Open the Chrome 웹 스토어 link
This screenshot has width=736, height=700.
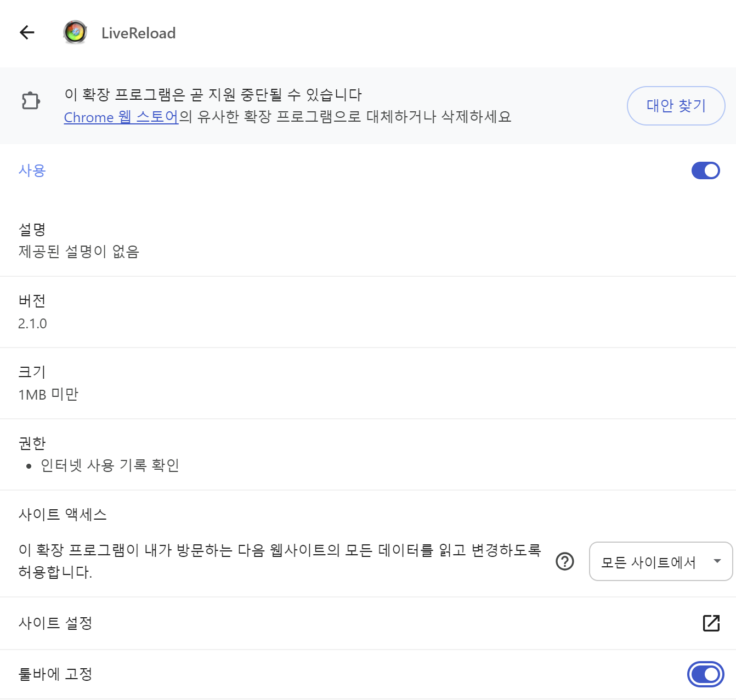(x=121, y=117)
